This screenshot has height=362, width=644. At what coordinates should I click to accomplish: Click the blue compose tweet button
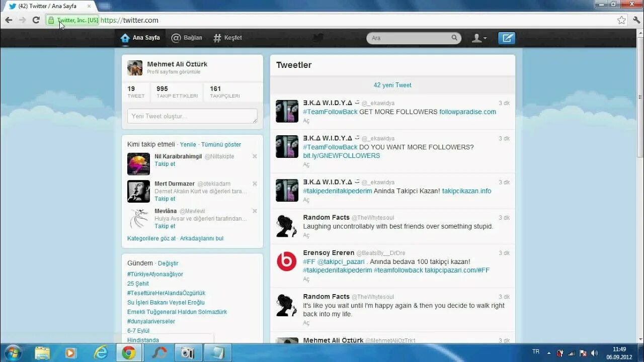pyautogui.click(x=507, y=38)
